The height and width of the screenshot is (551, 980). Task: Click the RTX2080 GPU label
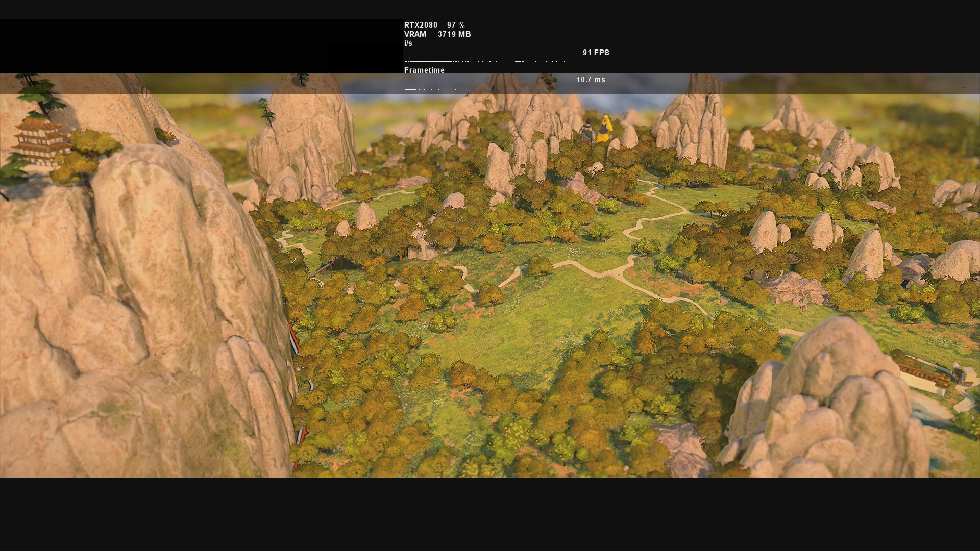coord(421,25)
